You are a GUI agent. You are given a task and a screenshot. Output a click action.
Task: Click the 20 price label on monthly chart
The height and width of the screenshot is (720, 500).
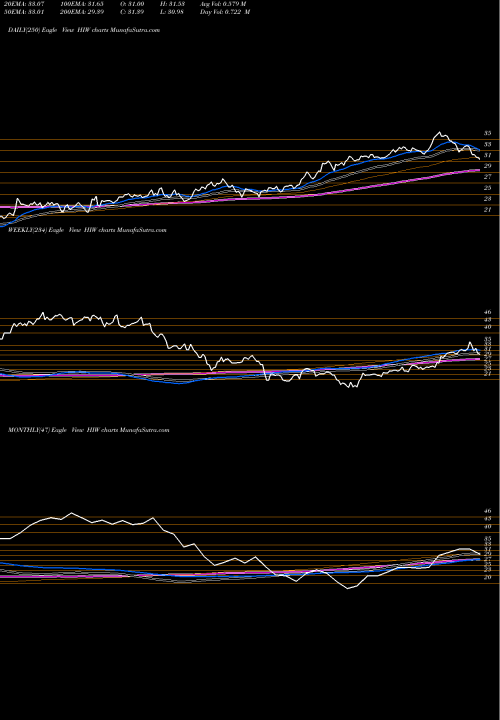click(488, 577)
